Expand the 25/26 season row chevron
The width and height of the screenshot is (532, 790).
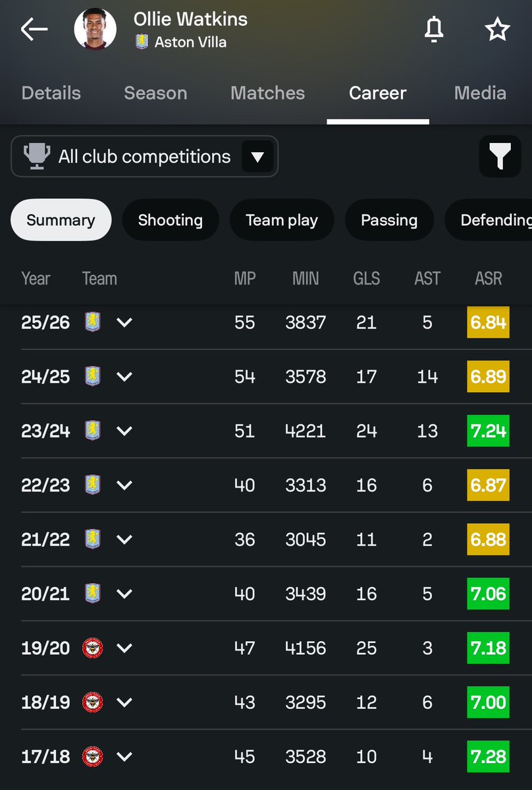click(x=124, y=322)
